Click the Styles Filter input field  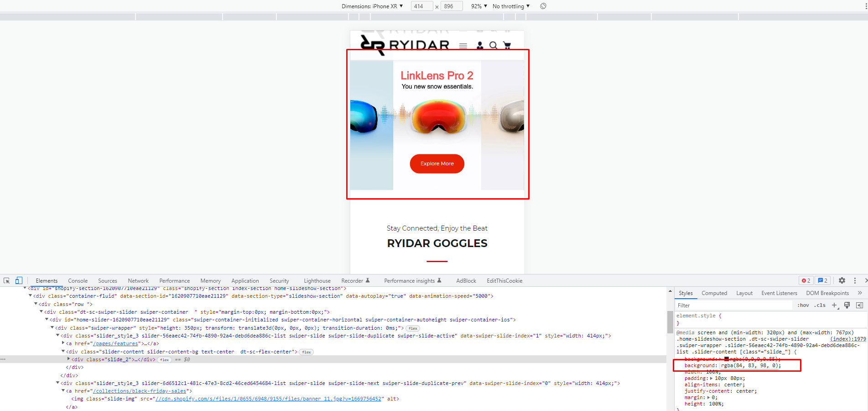734,305
